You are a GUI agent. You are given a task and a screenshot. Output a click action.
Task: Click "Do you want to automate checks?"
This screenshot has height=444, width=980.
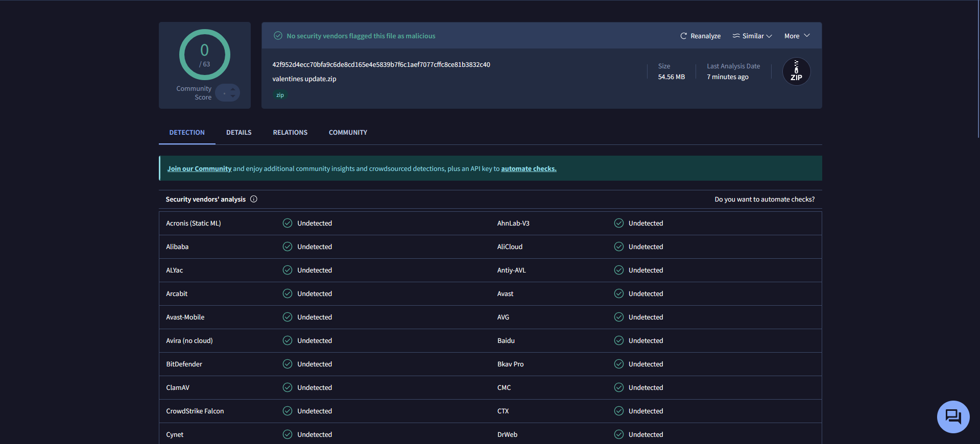[764, 200]
